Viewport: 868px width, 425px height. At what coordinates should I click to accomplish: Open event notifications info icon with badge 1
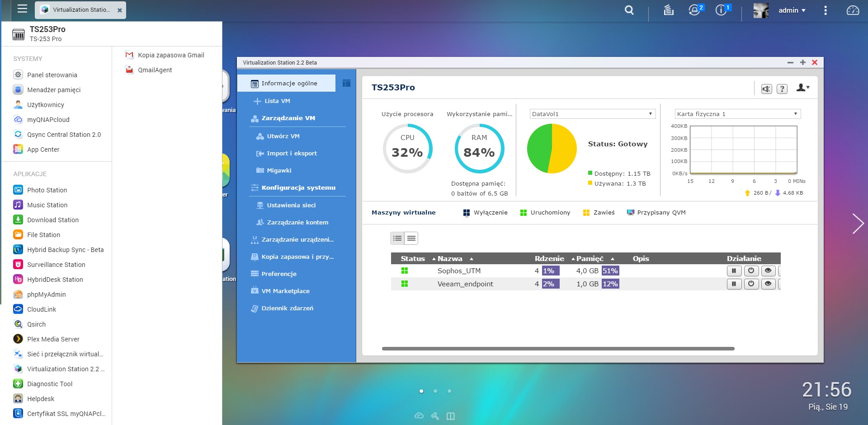click(722, 9)
